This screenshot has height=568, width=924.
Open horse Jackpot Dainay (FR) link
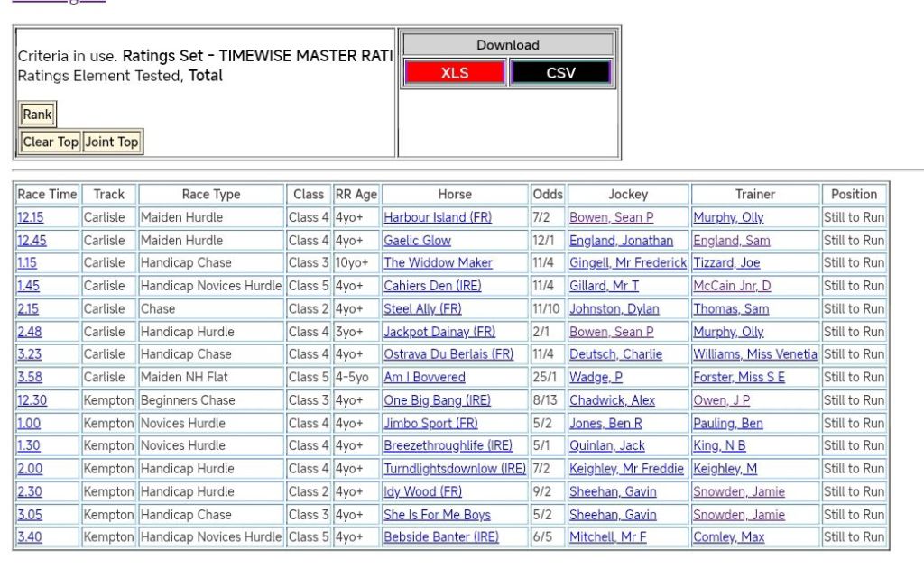pyautogui.click(x=439, y=332)
